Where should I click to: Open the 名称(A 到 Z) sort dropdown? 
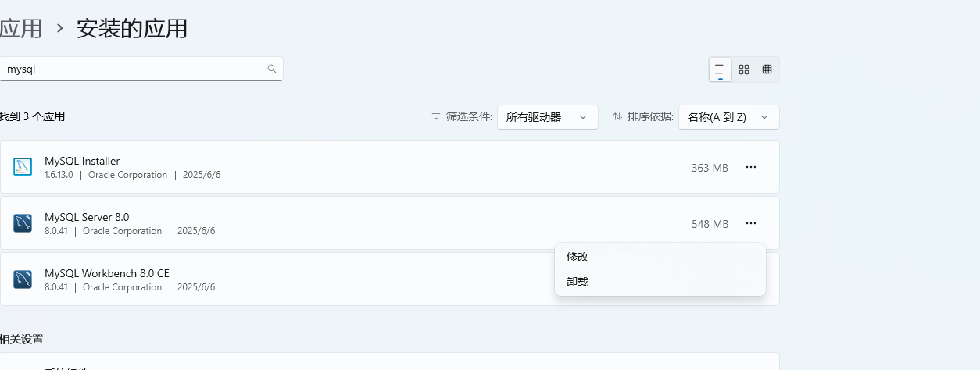[729, 117]
